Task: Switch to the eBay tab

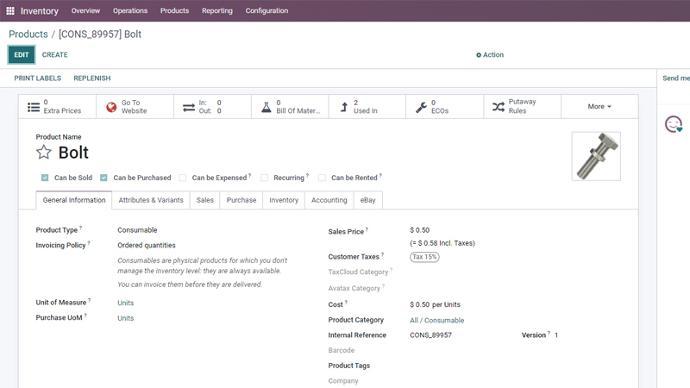Action: [x=368, y=200]
